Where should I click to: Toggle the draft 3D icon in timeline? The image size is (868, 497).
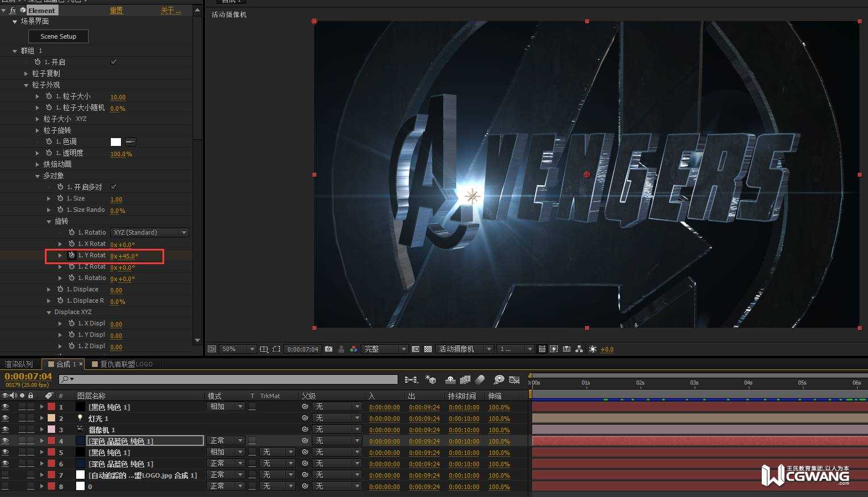tap(431, 379)
